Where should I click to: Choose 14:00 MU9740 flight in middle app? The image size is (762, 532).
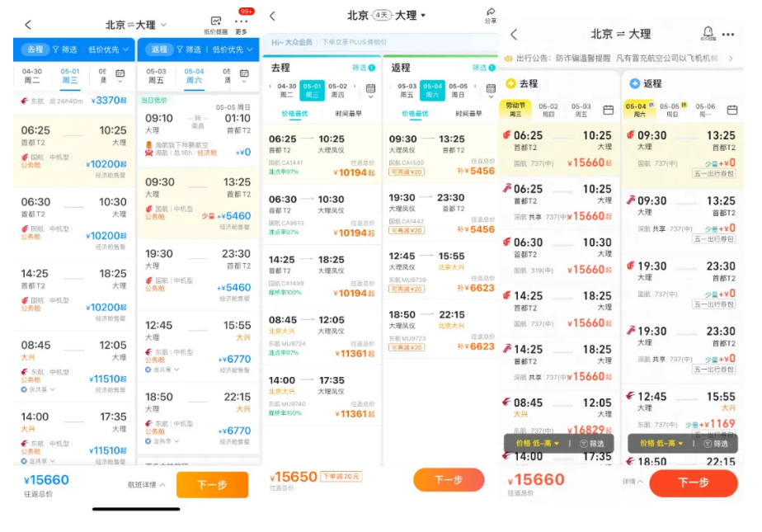[x=322, y=396]
